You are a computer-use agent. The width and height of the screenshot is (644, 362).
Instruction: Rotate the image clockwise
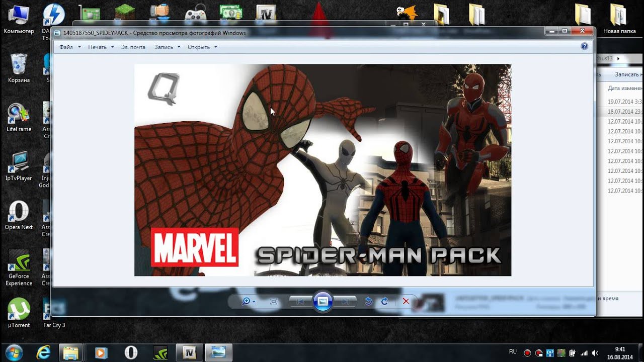pyautogui.click(x=384, y=301)
